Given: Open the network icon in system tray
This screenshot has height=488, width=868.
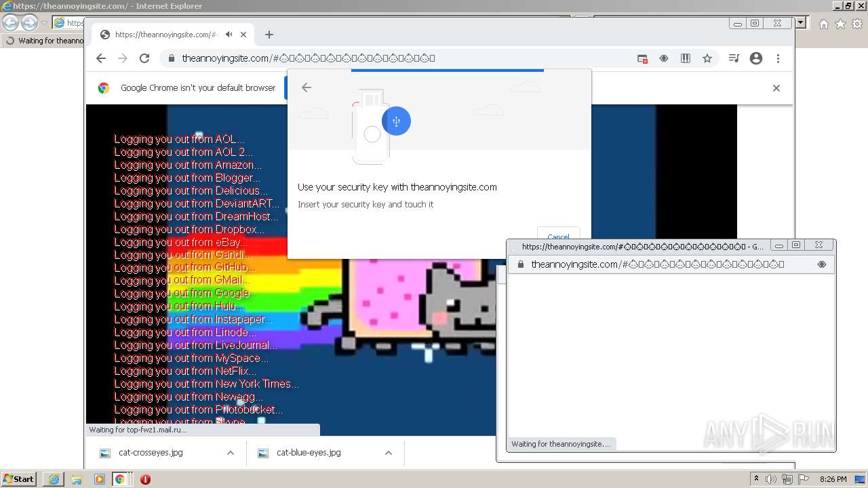Looking at the screenshot, I should pos(787,479).
